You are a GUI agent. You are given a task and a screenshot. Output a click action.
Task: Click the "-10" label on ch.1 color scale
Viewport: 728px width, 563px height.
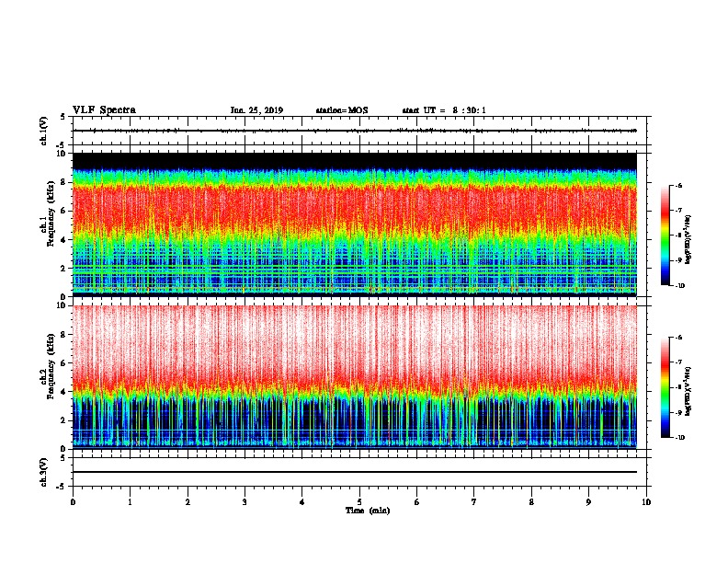[679, 286]
